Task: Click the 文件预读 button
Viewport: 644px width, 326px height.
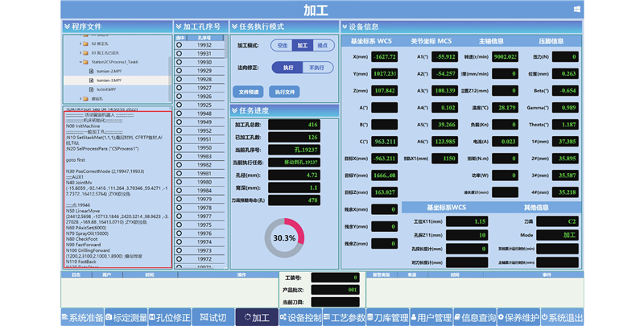Action: click(249, 92)
